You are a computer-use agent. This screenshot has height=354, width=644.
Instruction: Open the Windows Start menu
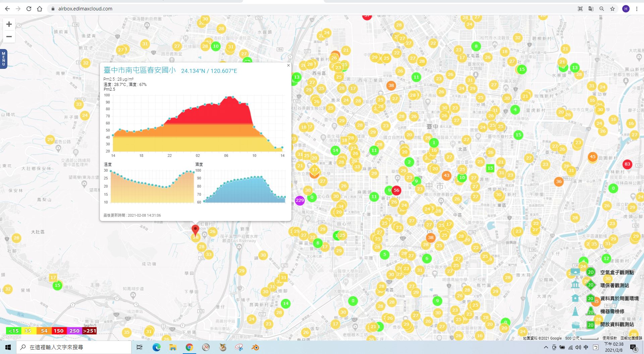8,347
